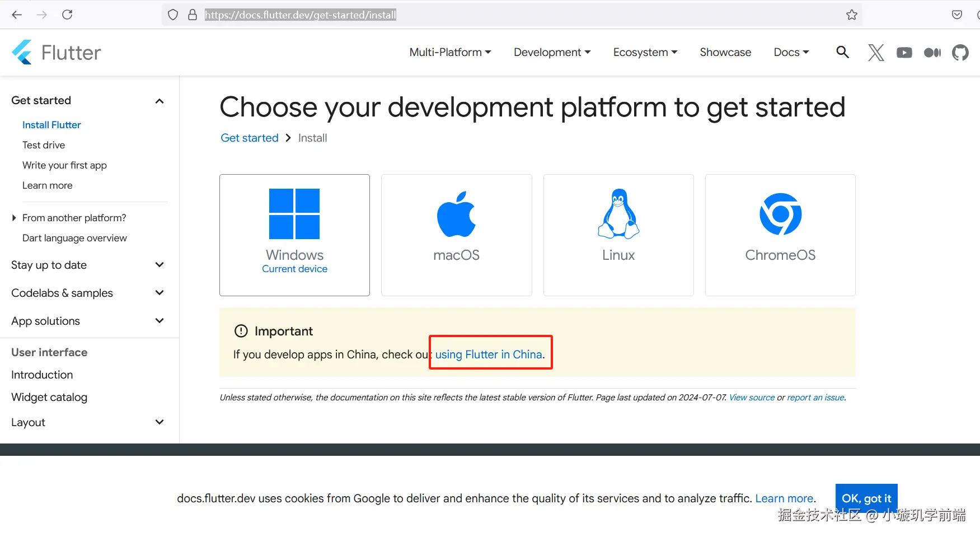Viewport: 980px width, 537px height.
Task: Open Flutter's X (Twitter) page icon
Action: (x=876, y=53)
